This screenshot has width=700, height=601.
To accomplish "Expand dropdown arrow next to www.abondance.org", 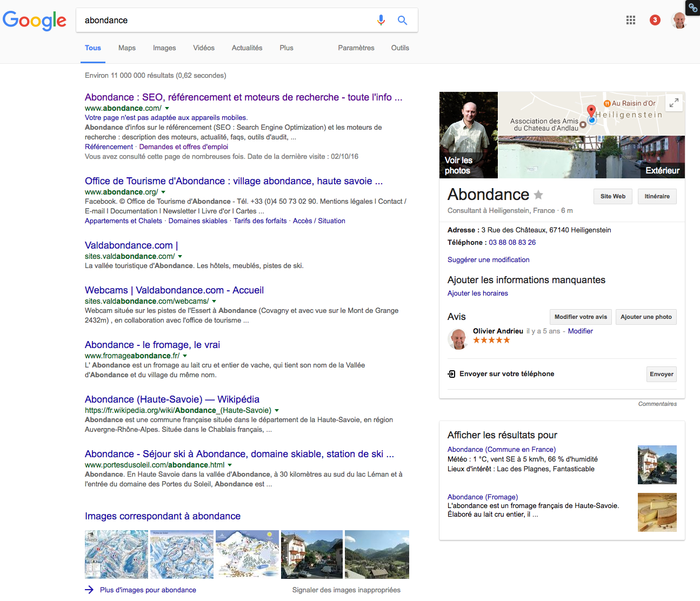I will coord(163,192).
